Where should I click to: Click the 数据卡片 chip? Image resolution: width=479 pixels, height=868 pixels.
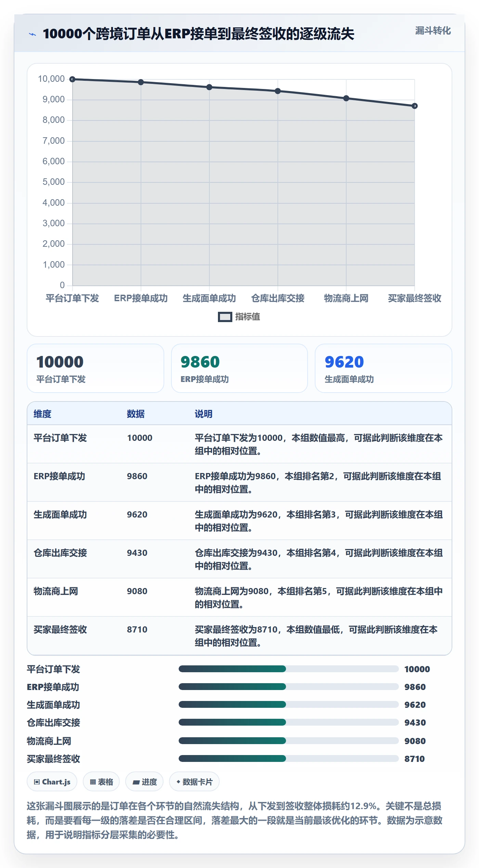[194, 782]
